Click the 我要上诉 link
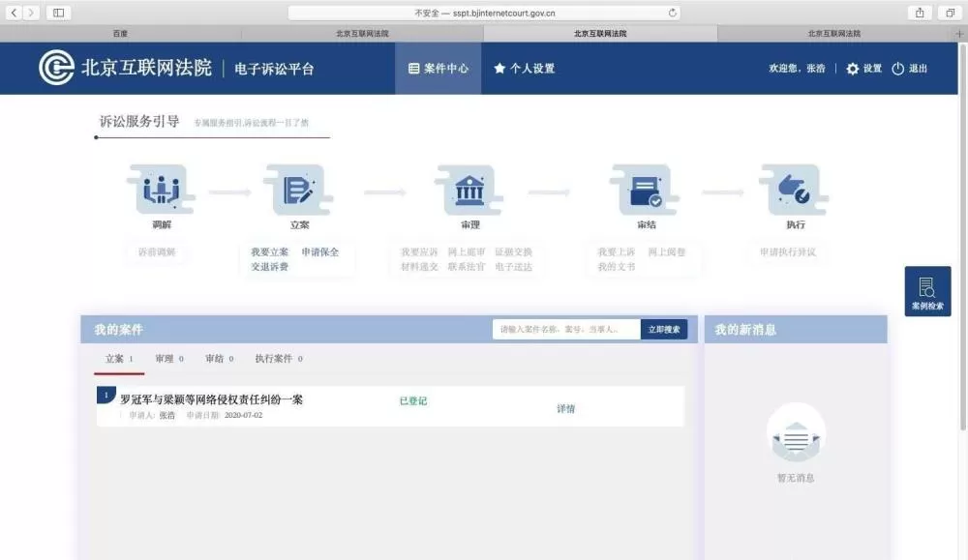 (x=616, y=252)
